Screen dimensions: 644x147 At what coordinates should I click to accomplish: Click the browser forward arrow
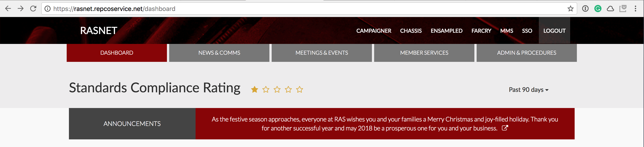click(x=21, y=9)
